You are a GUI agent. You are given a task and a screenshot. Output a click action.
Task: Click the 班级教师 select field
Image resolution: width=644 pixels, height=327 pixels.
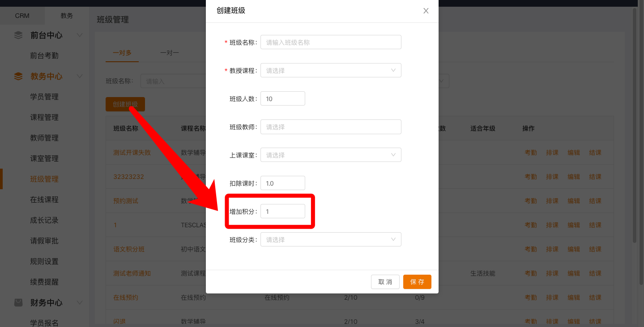[330, 127]
